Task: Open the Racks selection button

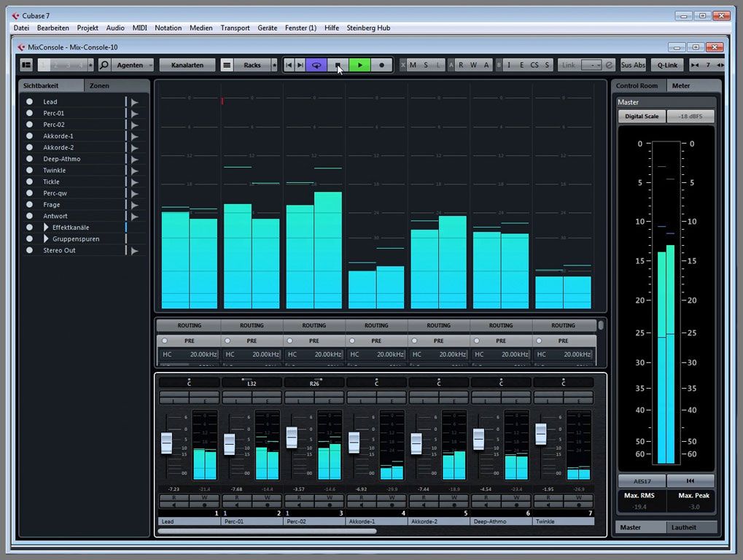Action: point(252,65)
